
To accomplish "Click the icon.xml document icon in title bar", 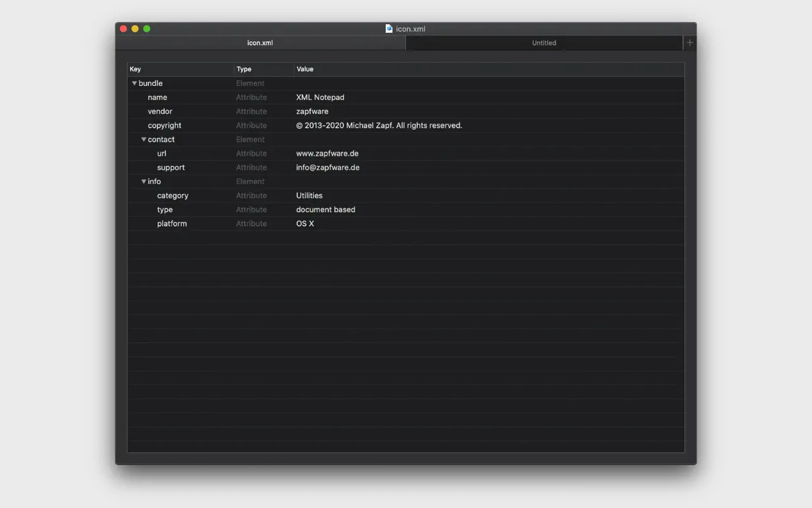I will [388, 28].
